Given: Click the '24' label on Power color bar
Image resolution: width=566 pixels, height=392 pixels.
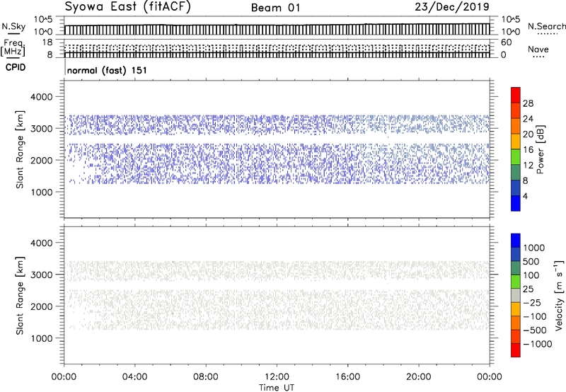Looking at the screenshot, I should [x=528, y=119].
